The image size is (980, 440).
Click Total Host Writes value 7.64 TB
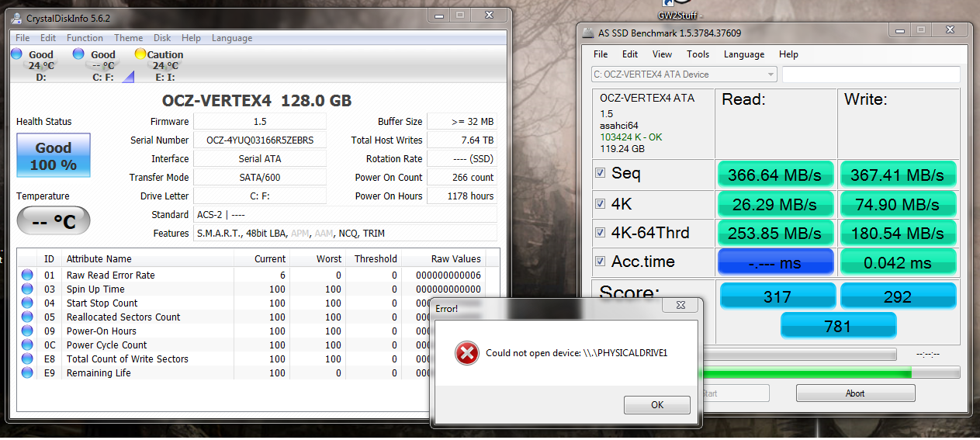tap(462, 140)
